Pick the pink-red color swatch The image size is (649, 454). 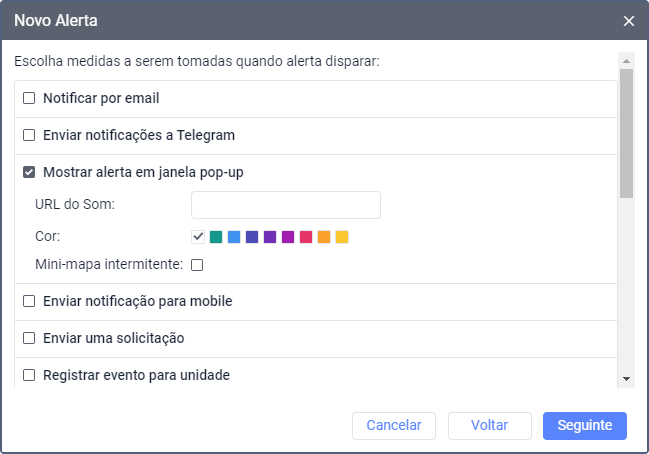coord(306,237)
